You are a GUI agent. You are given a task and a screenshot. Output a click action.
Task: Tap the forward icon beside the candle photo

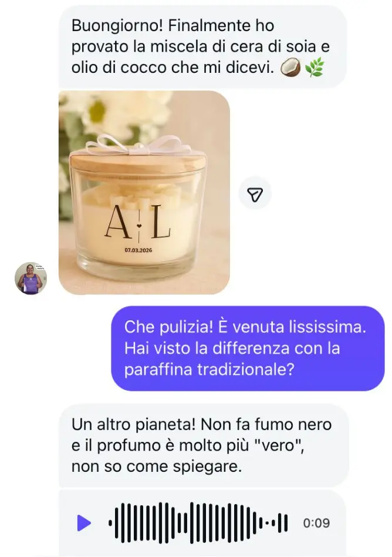coord(255,194)
